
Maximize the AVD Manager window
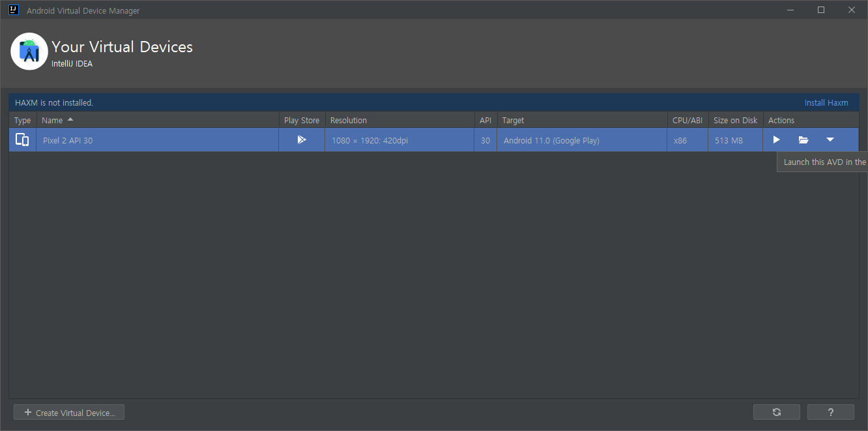tap(821, 10)
